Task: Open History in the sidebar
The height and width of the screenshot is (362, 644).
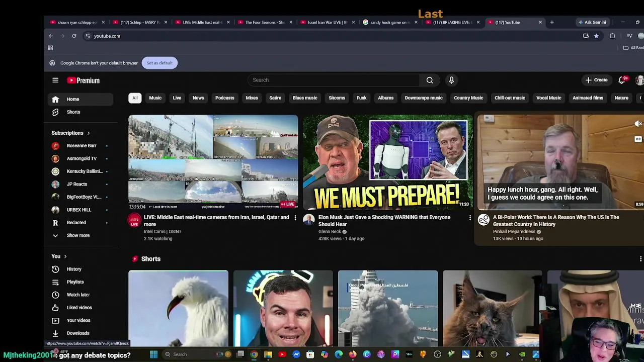Action: coord(82,269)
